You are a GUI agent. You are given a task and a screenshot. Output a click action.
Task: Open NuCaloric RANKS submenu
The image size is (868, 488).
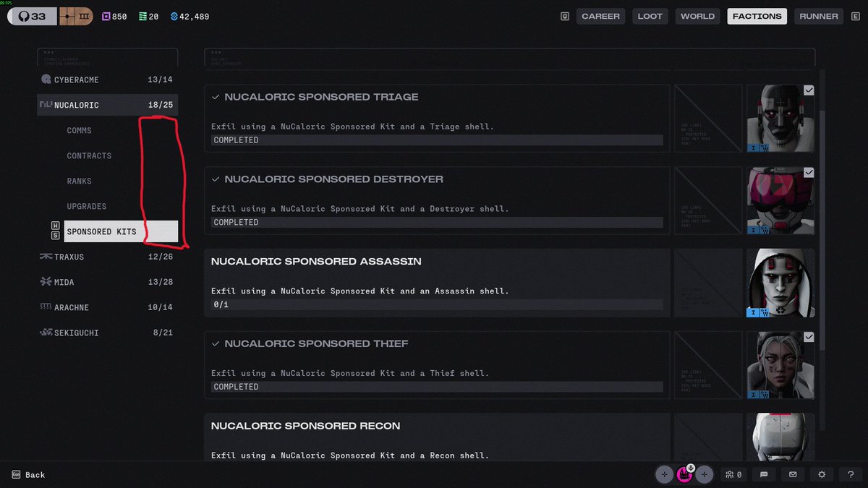(80, 181)
